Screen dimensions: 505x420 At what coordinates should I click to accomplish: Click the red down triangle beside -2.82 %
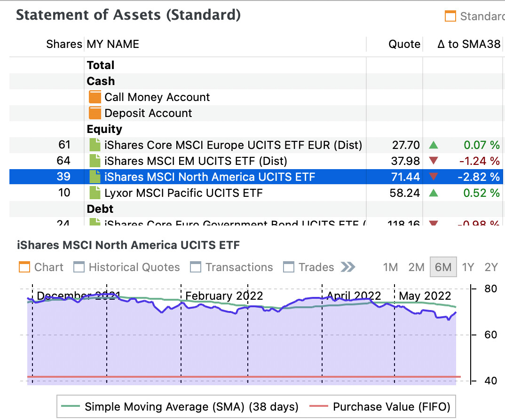point(434,176)
